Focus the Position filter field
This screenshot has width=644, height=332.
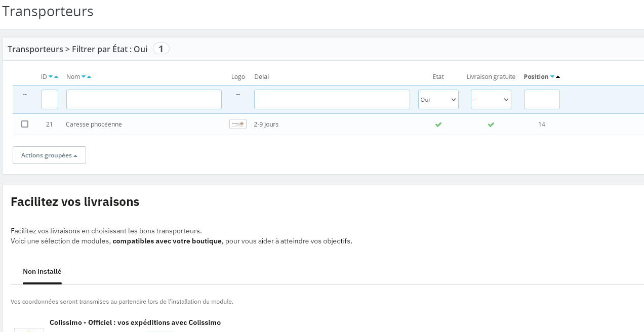tap(542, 100)
